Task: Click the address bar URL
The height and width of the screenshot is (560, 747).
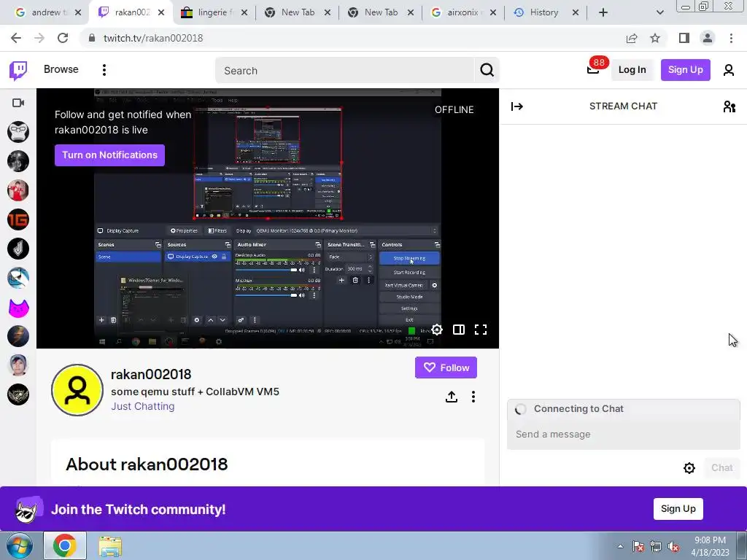Action: [153, 38]
